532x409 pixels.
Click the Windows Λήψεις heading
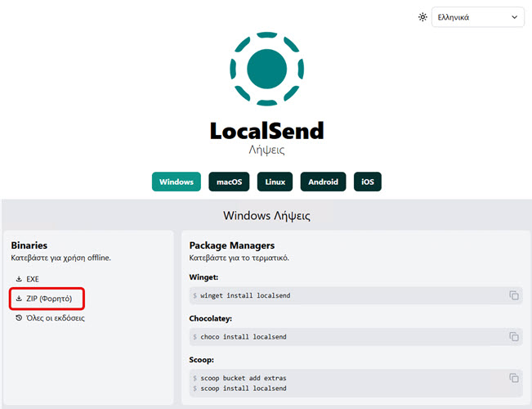266,216
